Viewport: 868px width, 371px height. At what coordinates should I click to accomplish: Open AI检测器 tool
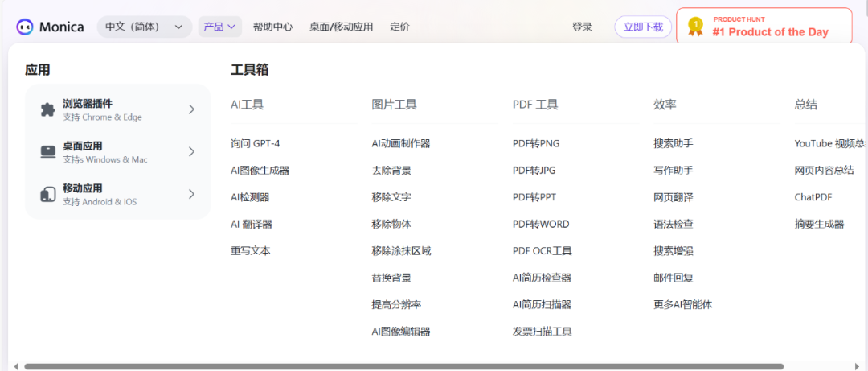pyautogui.click(x=250, y=197)
